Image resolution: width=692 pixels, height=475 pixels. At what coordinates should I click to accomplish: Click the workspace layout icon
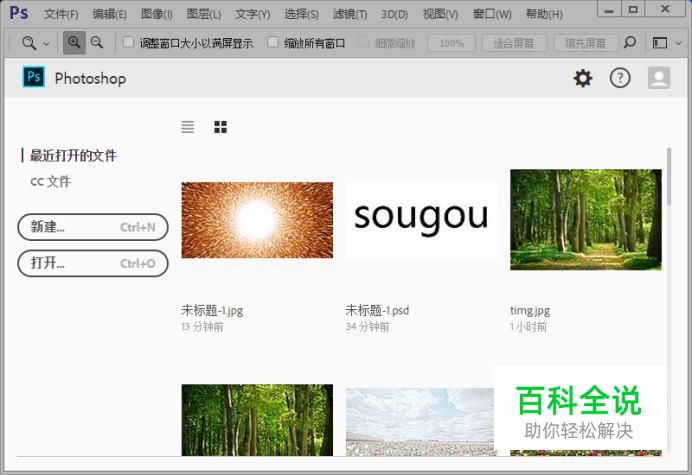point(660,43)
